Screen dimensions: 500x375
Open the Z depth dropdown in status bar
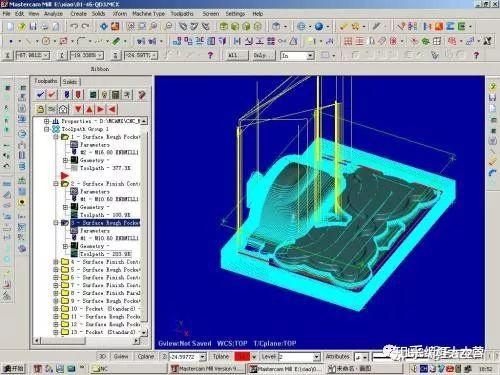[203, 357]
